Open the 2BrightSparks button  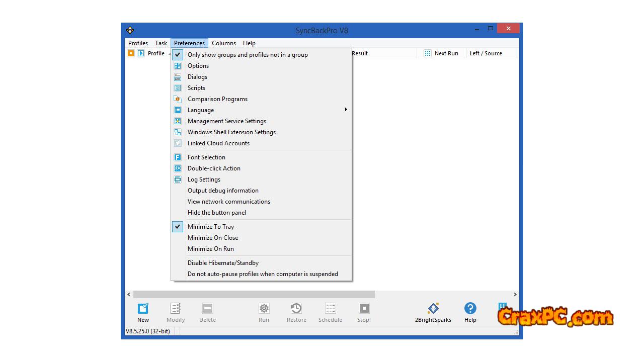point(433,312)
